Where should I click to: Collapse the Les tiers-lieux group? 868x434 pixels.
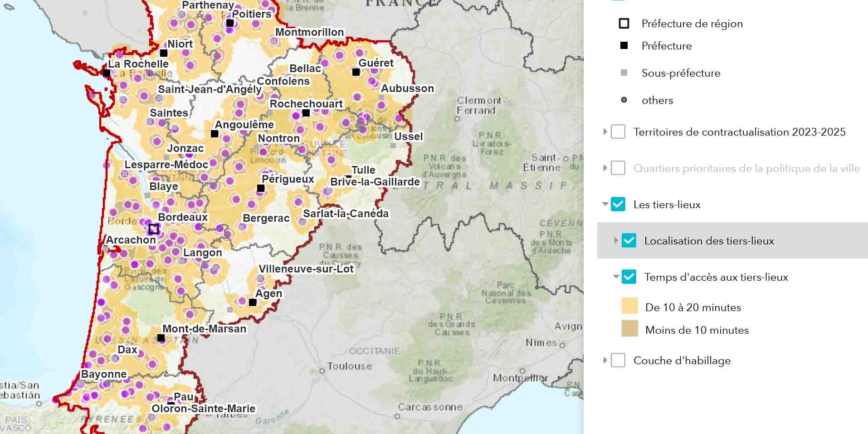[x=605, y=204]
